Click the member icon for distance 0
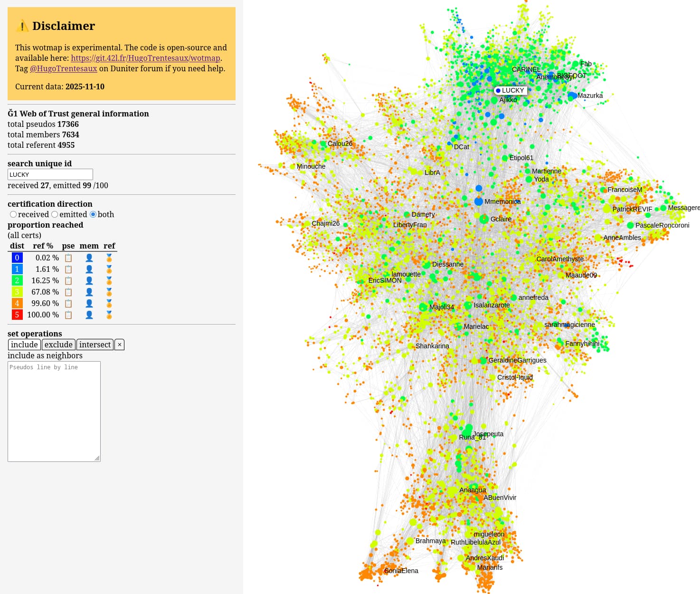 click(89, 258)
